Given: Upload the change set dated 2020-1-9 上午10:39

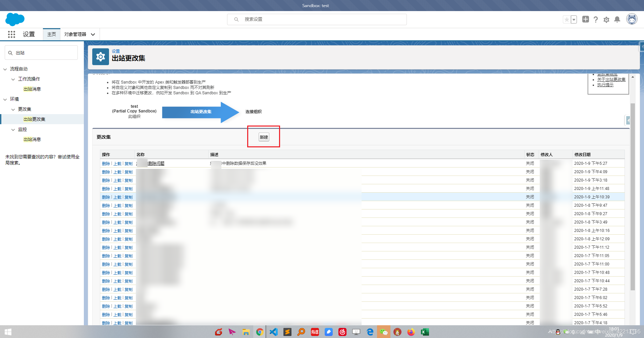Looking at the screenshot, I should pos(117,197).
